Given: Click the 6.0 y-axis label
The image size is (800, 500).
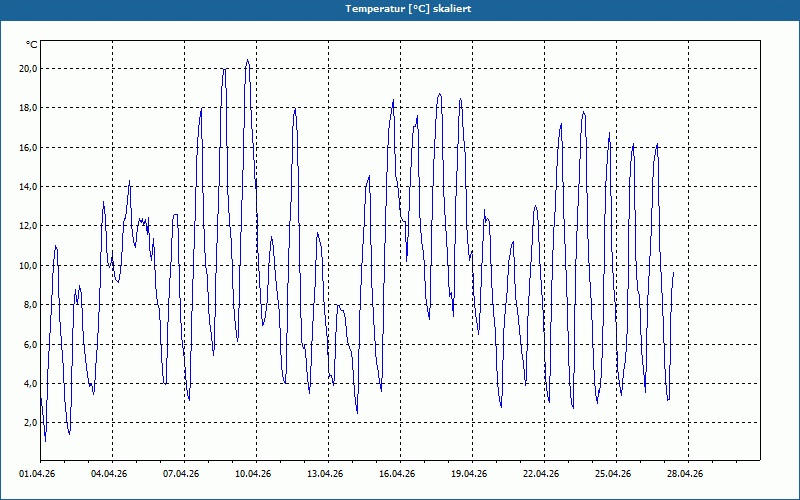Looking at the screenshot, I should (30, 345).
